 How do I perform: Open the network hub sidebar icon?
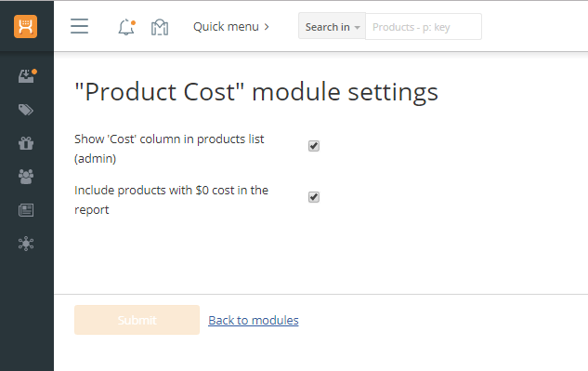click(26, 244)
